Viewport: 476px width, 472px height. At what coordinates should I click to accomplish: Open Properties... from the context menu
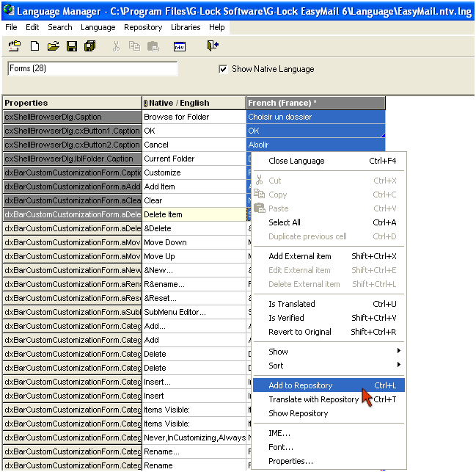pos(329,461)
